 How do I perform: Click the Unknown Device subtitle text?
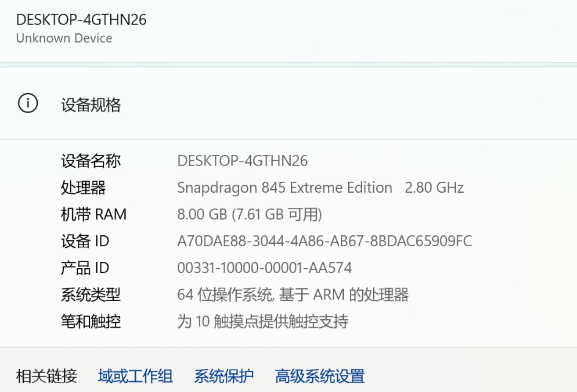tap(64, 38)
